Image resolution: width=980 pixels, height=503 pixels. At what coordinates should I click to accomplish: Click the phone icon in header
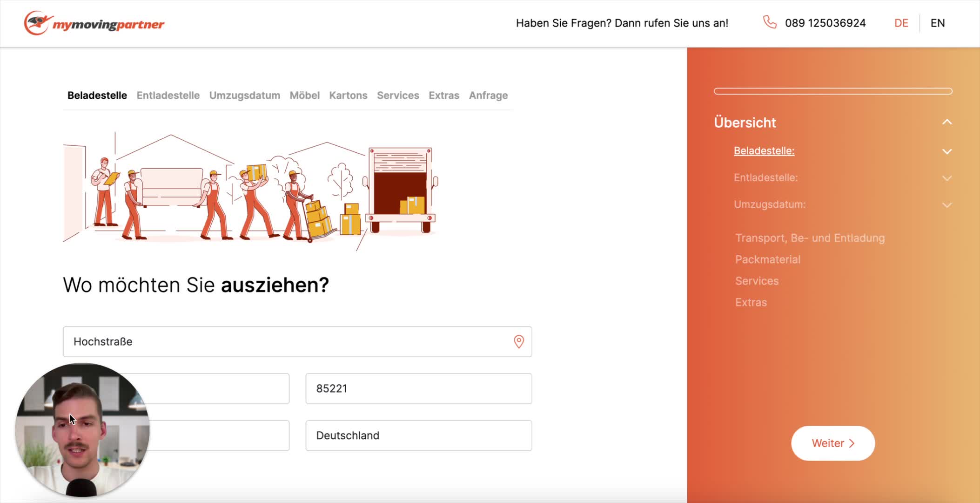(x=770, y=22)
